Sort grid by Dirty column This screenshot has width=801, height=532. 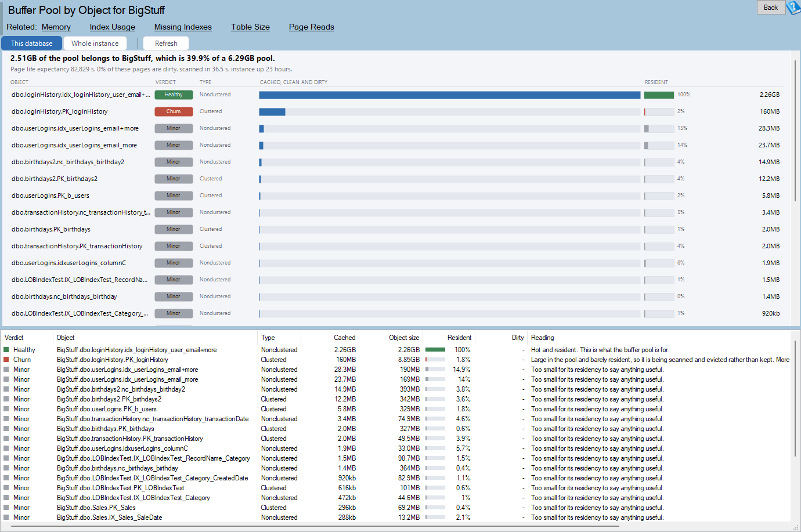click(x=501, y=338)
